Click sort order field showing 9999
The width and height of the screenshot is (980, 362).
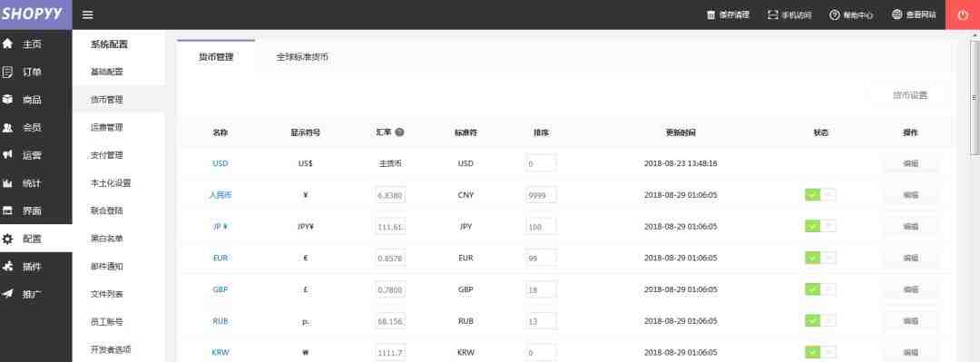(541, 195)
